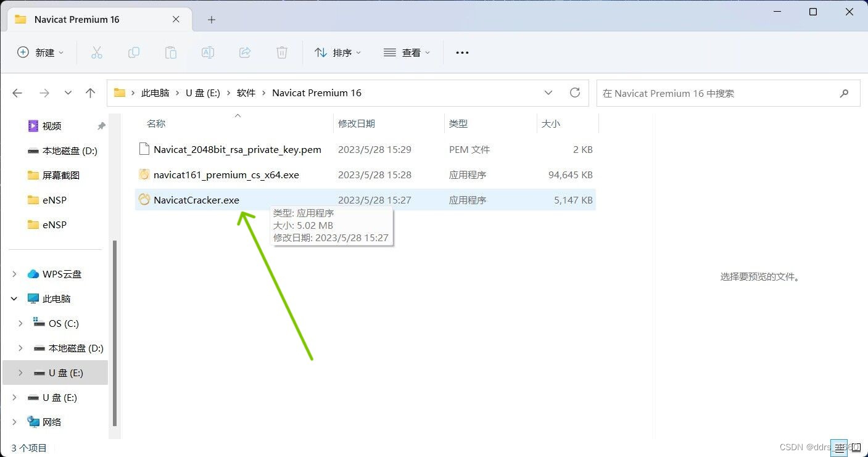Image resolution: width=868 pixels, height=457 pixels.
Task: Select navicat161_premium_cs_x64.exe file name
Action: pyautogui.click(x=226, y=175)
